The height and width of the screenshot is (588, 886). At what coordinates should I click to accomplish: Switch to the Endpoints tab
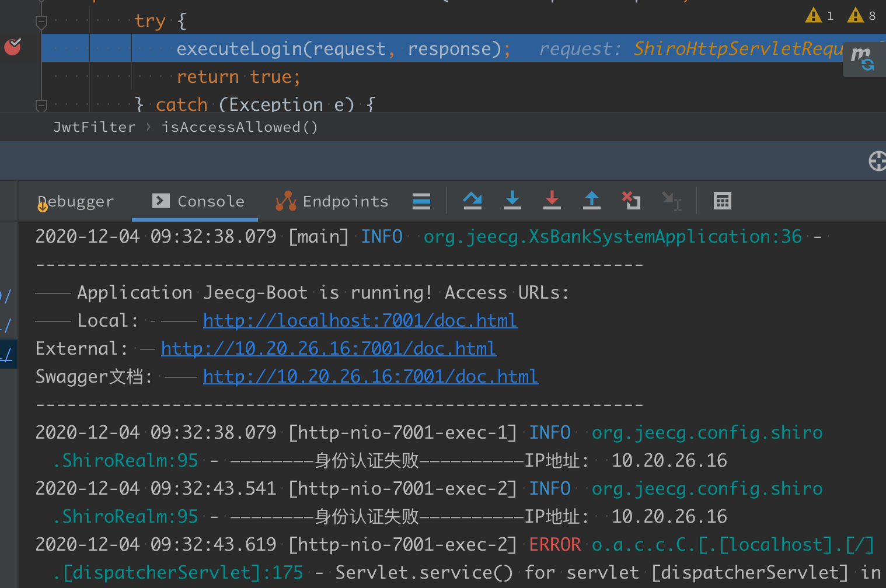332,201
